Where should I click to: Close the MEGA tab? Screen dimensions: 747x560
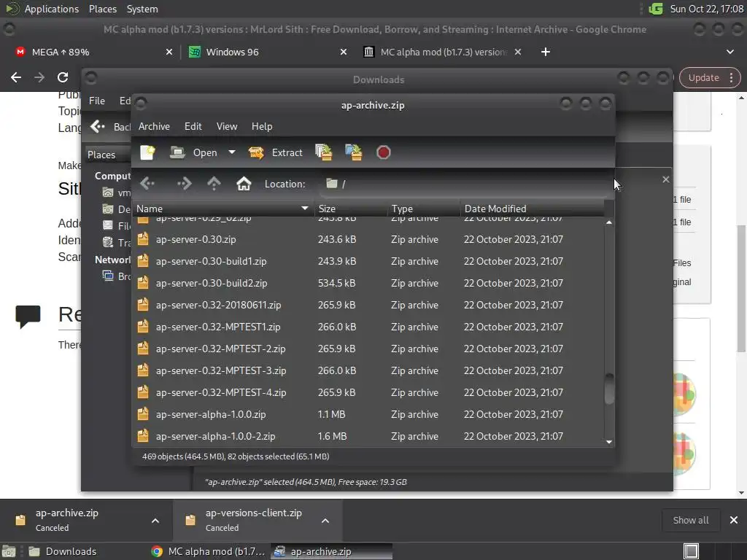tap(169, 52)
